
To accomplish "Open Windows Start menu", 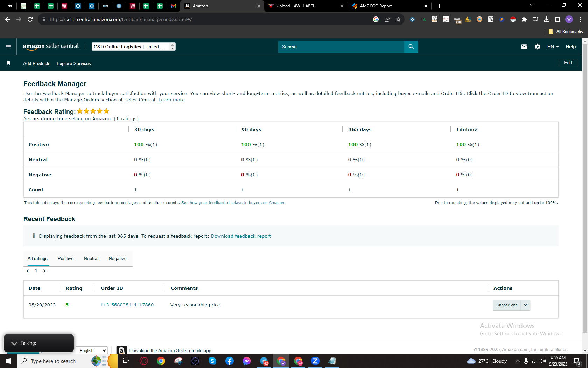I will tap(8, 361).
